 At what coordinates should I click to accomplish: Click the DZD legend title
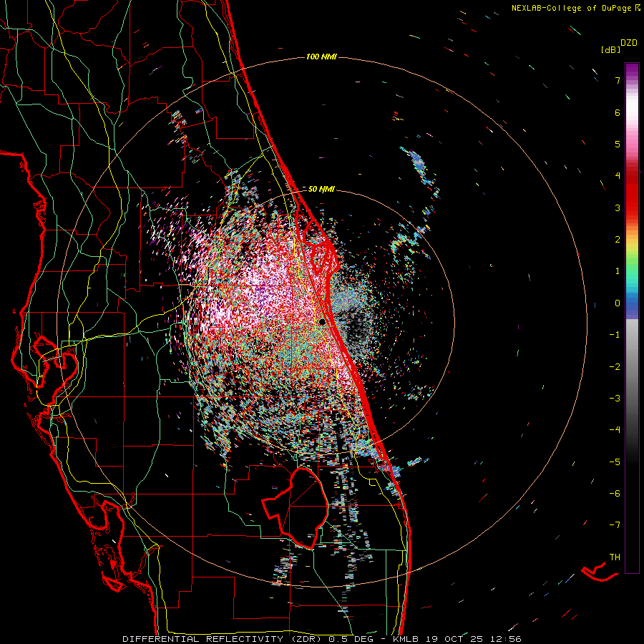tap(629, 43)
